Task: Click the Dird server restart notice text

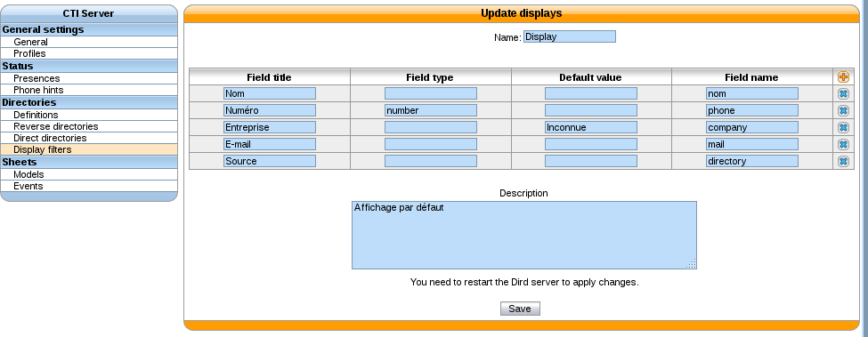Action: [524, 282]
